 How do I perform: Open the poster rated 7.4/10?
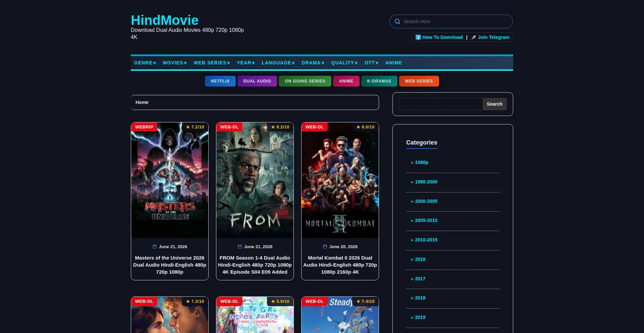(340, 315)
